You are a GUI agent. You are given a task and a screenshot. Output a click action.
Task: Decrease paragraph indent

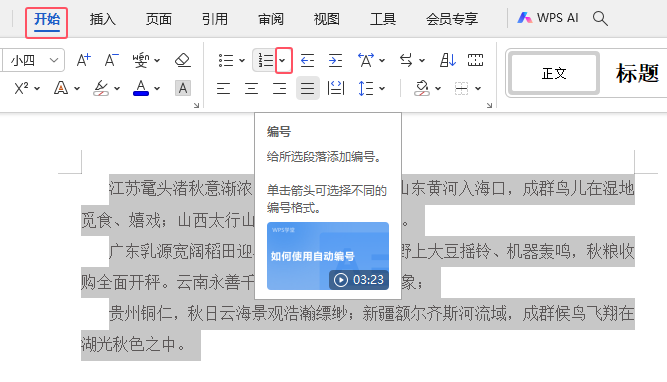click(307, 60)
